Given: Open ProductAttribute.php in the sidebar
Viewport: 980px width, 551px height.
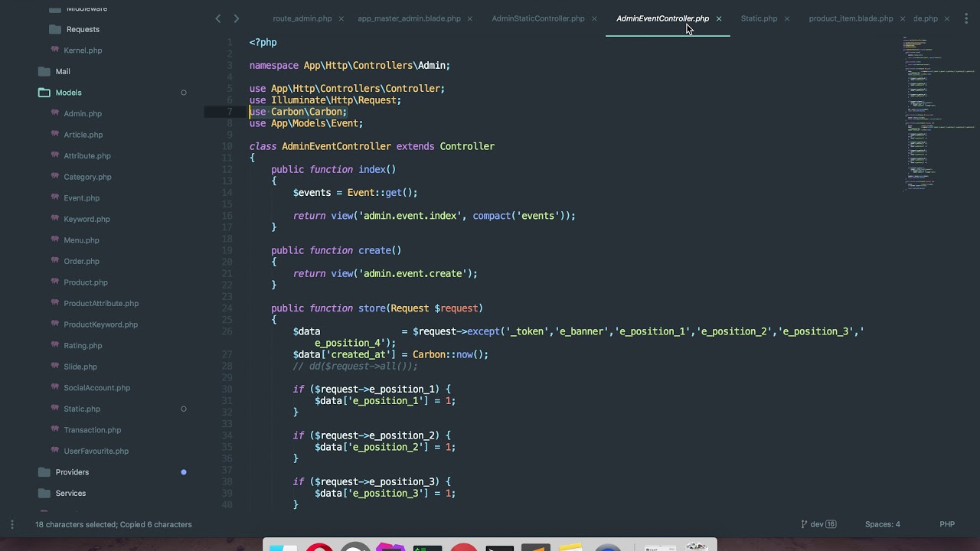Looking at the screenshot, I should coord(101,303).
